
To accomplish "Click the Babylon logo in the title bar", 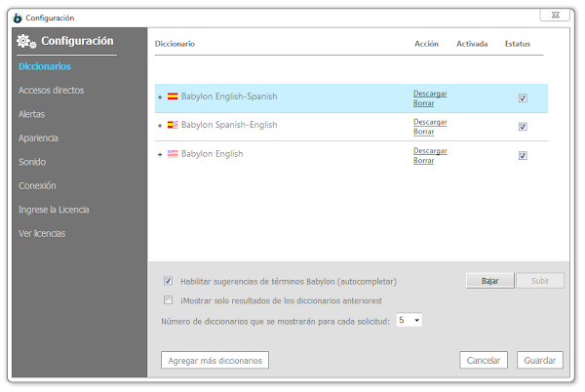I will click(x=18, y=18).
